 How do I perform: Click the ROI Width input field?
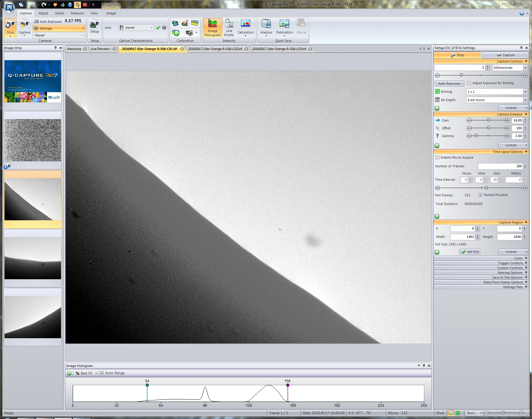(463, 237)
